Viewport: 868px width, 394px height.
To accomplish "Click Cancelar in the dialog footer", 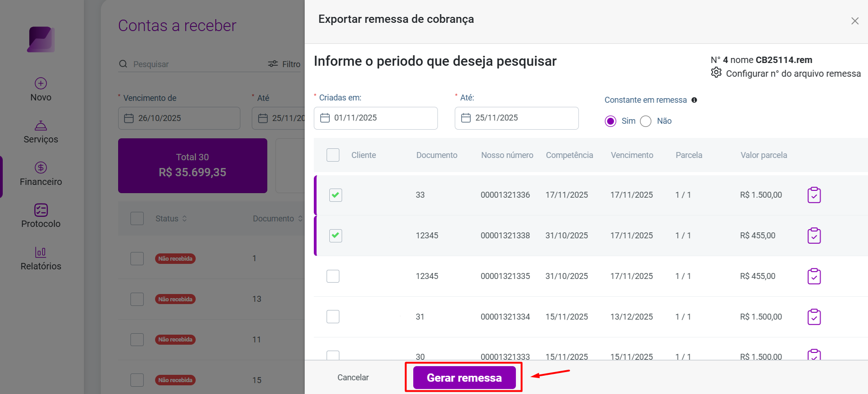I will click(353, 378).
